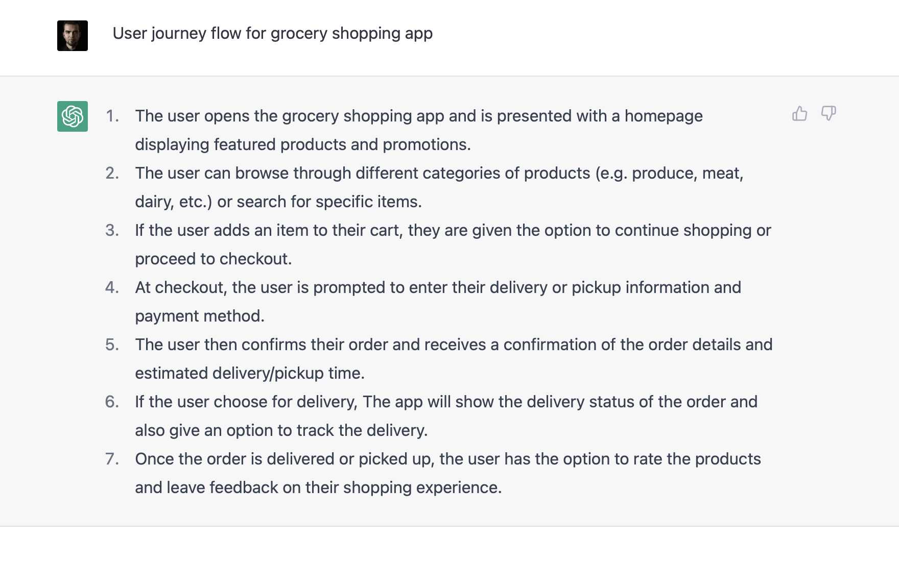The image size is (899, 588).
Task: Click the green ChatGPT logo avatar
Action: pos(73,116)
